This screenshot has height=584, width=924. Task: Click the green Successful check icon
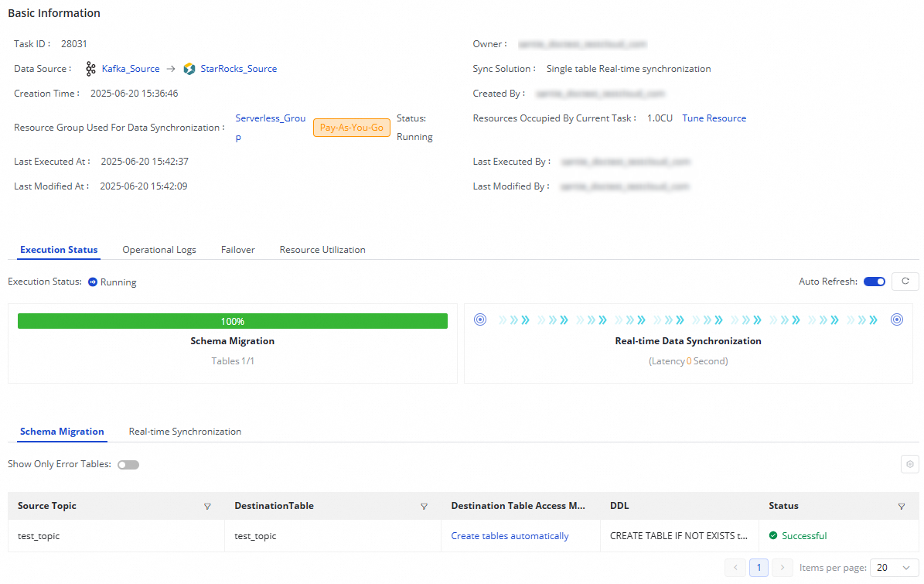[773, 536]
